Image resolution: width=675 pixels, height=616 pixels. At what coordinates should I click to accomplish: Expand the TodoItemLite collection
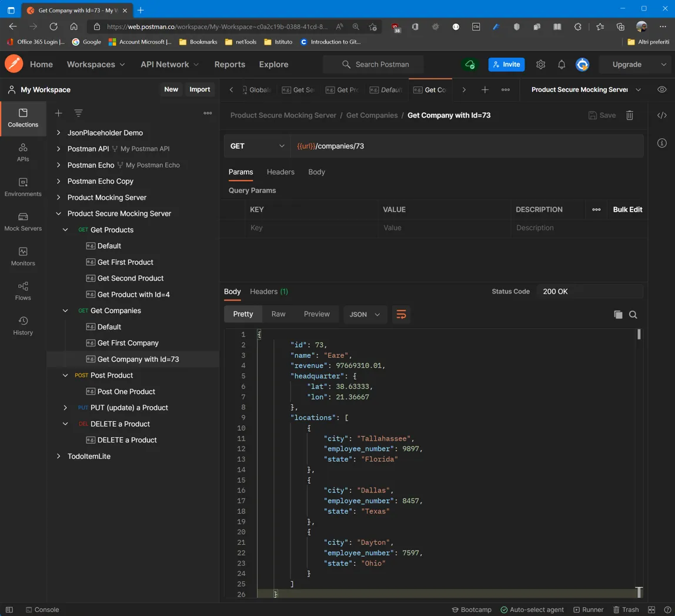59,456
